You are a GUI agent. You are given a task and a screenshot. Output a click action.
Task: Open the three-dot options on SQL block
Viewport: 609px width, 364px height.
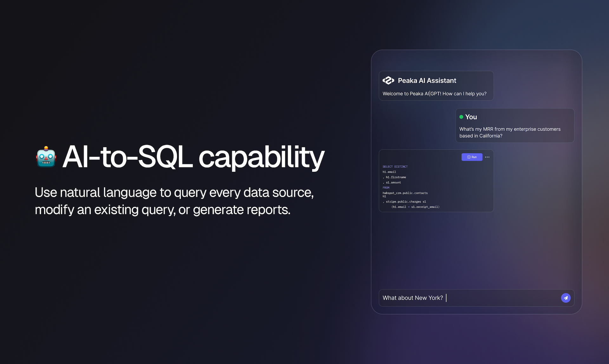coord(487,157)
